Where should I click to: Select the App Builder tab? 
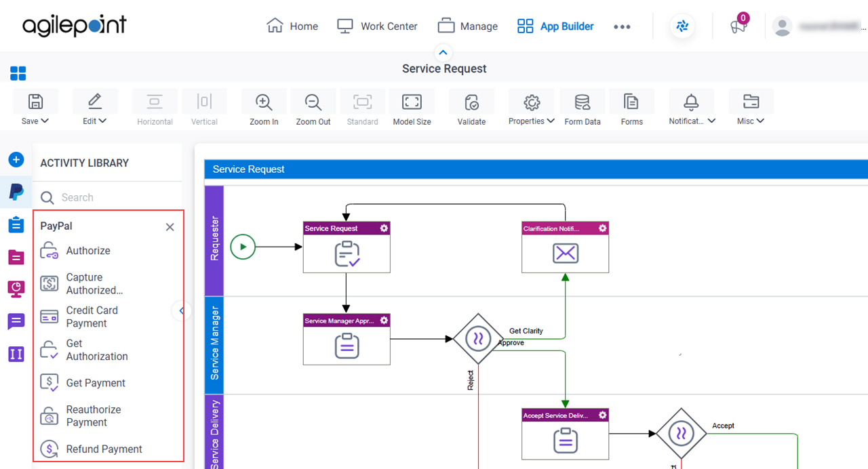(x=555, y=26)
